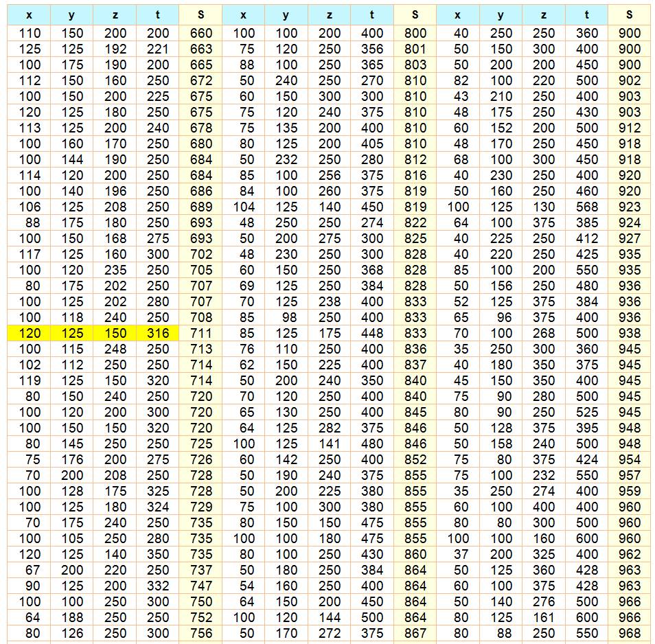Click the z cell containing 192
This screenshot has width=655, height=644.
coord(115,49)
